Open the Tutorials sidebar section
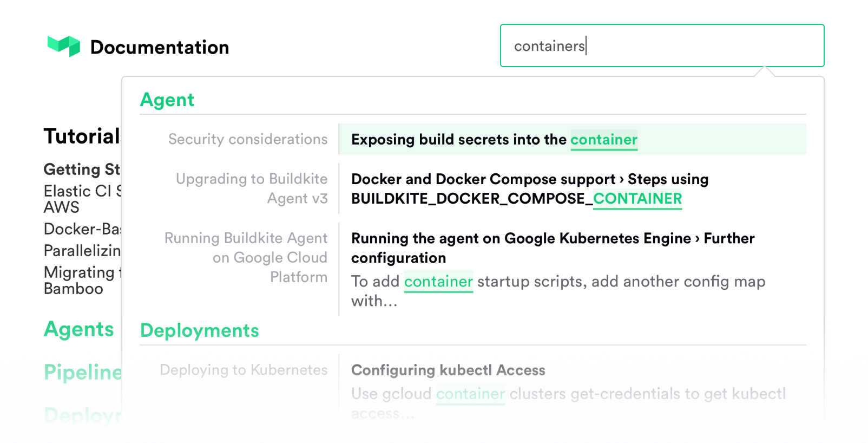868x443 pixels. pyautogui.click(x=82, y=136)
